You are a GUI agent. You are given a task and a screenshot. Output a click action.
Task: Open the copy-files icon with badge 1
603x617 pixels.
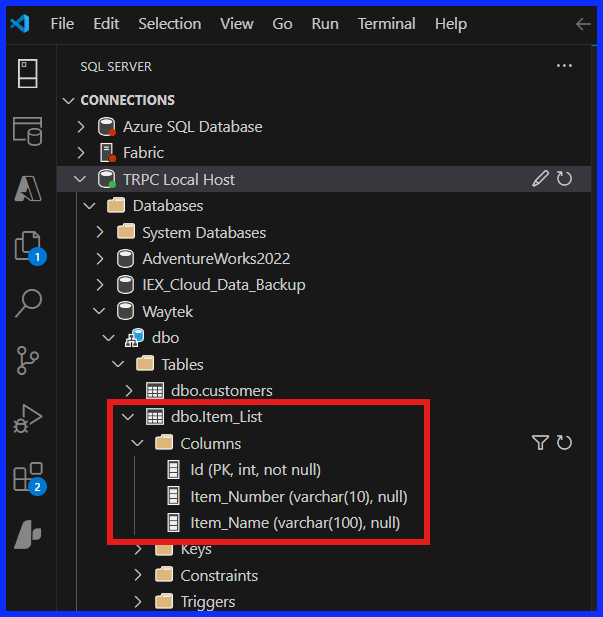30,248
